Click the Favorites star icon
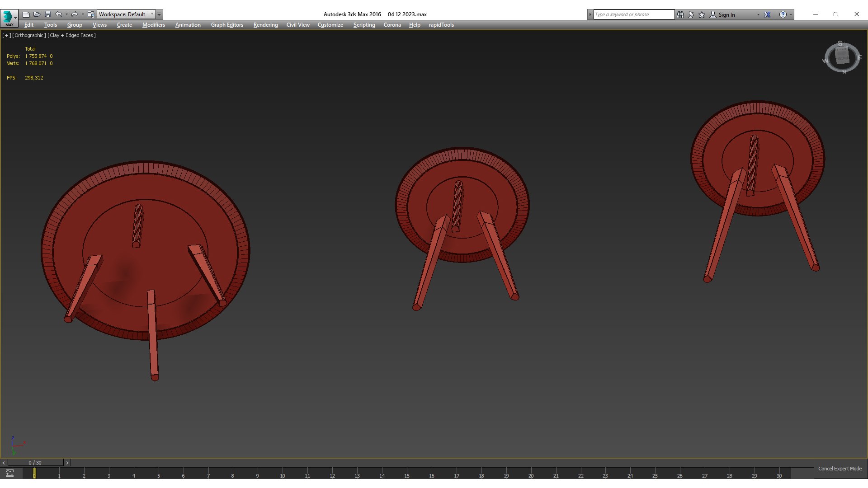This screenshot has width=868, height=488. point(702,14)
